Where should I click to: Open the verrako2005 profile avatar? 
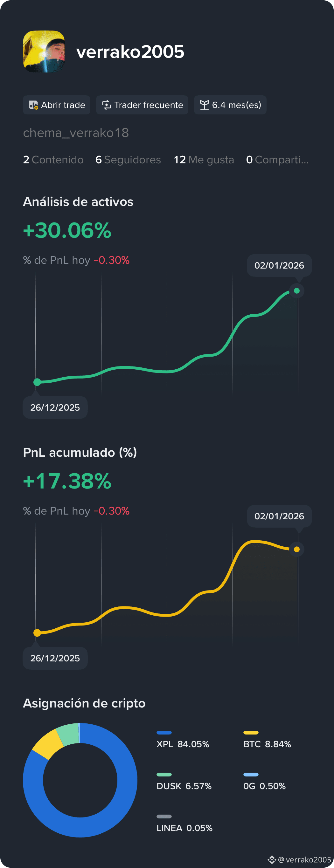[44, 51]
